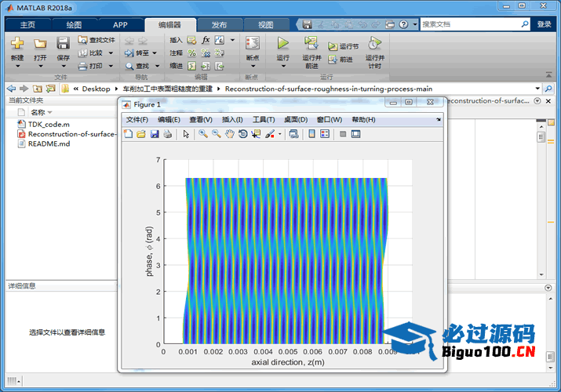Open the brush color dropdown arrow
561x392 pixels.
tap(280, 134)
